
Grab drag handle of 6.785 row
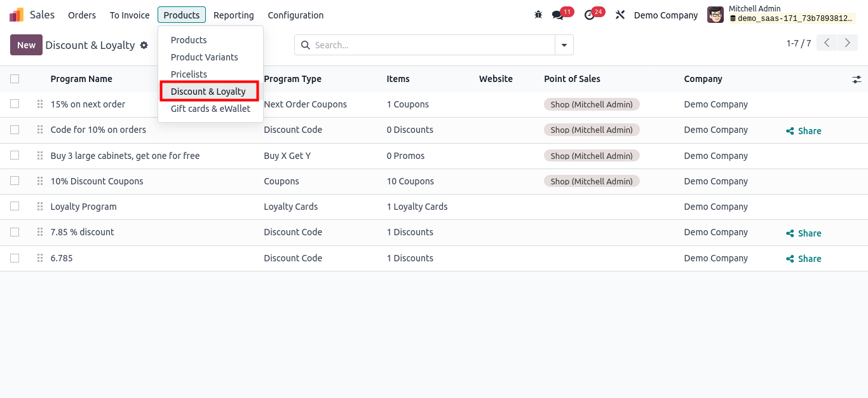(40, 258)
